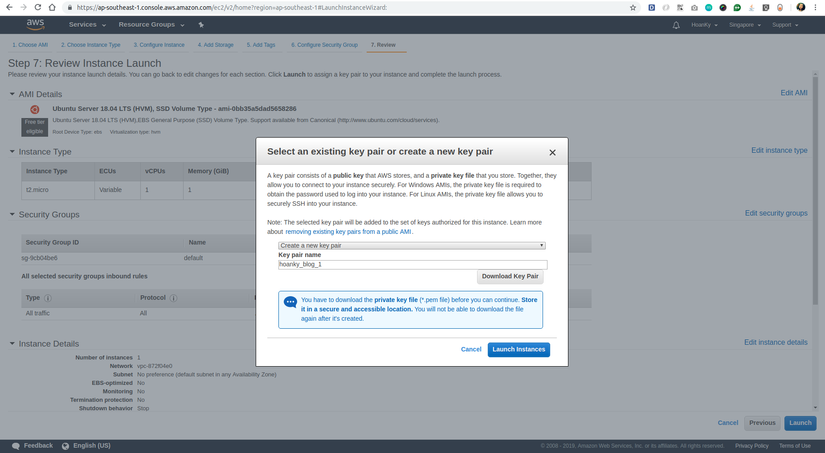Open the Support dropdown
825x453 pixels.
(x=785, y=25)
